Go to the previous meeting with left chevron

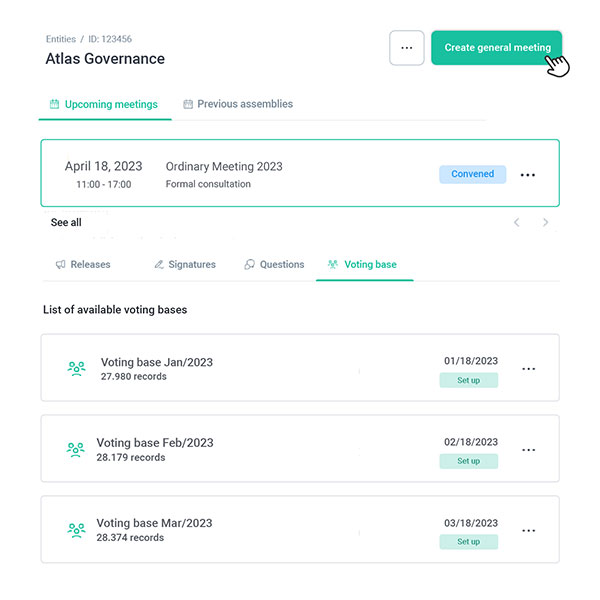tap(517, 222)
